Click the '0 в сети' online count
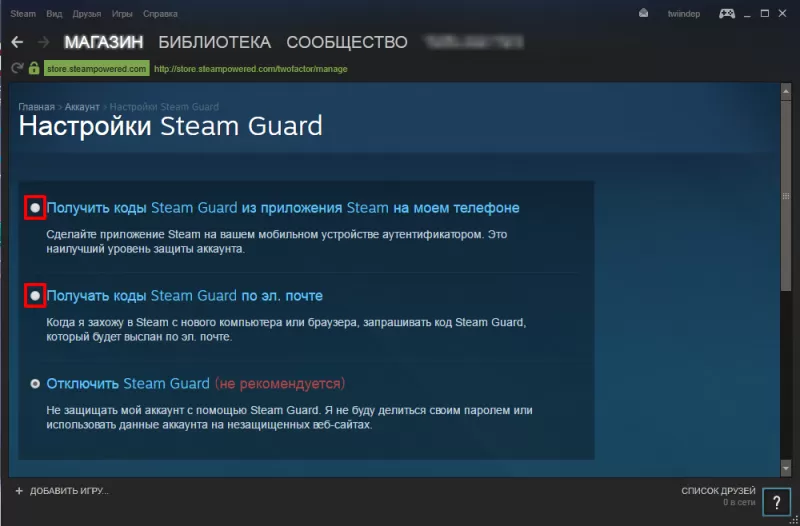 (x=739, y=503)
